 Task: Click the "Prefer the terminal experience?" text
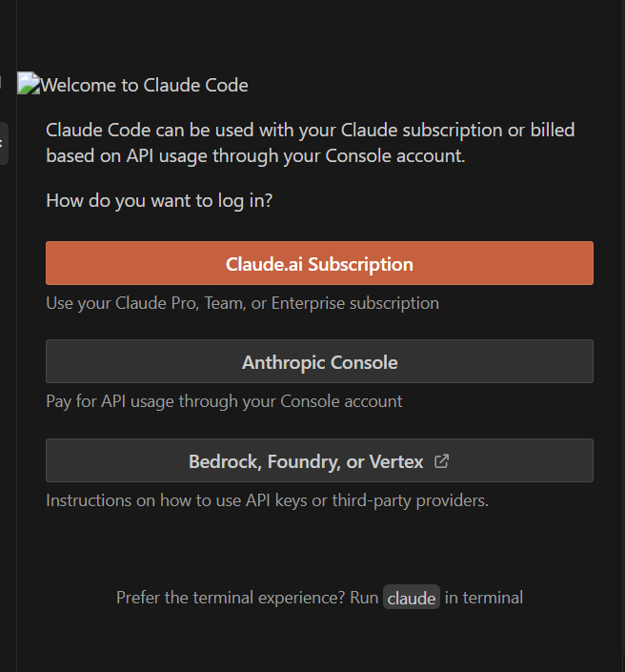point(227,599)
